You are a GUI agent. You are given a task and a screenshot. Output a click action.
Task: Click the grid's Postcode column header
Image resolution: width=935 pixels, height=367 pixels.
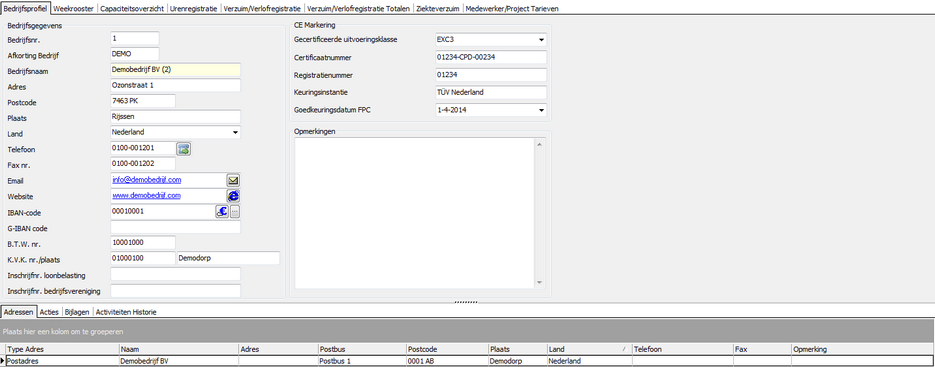point(447,349)
